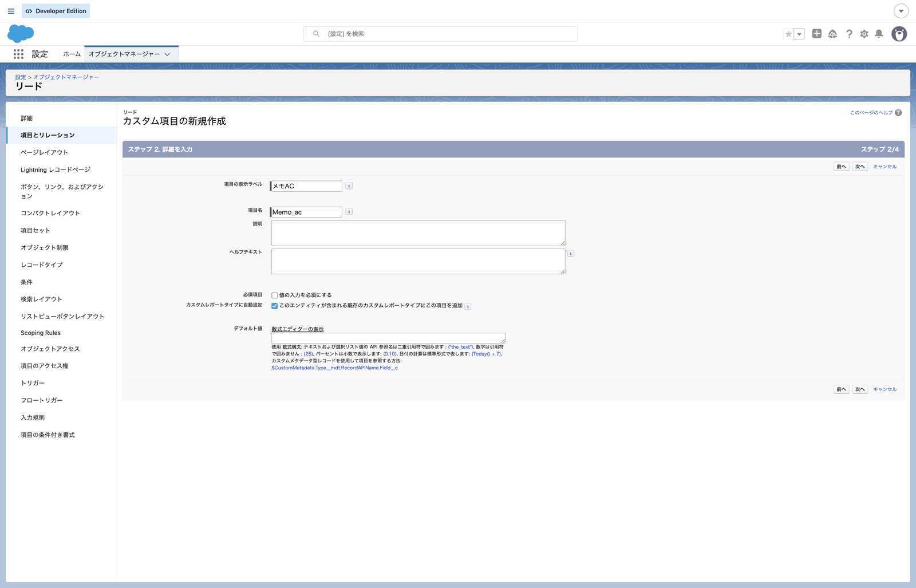Click the top 次へ button
916x588 pixels.
(860, 167)
